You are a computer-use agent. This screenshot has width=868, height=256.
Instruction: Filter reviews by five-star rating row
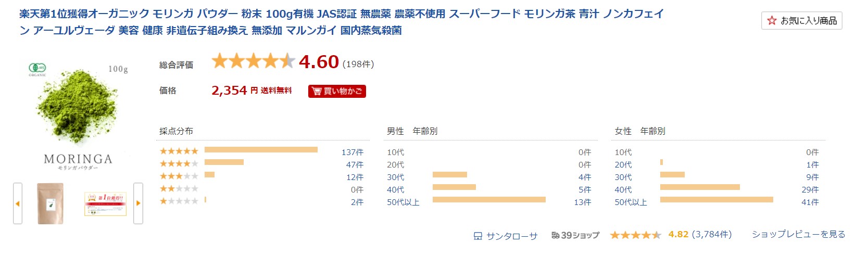point(261,151)
